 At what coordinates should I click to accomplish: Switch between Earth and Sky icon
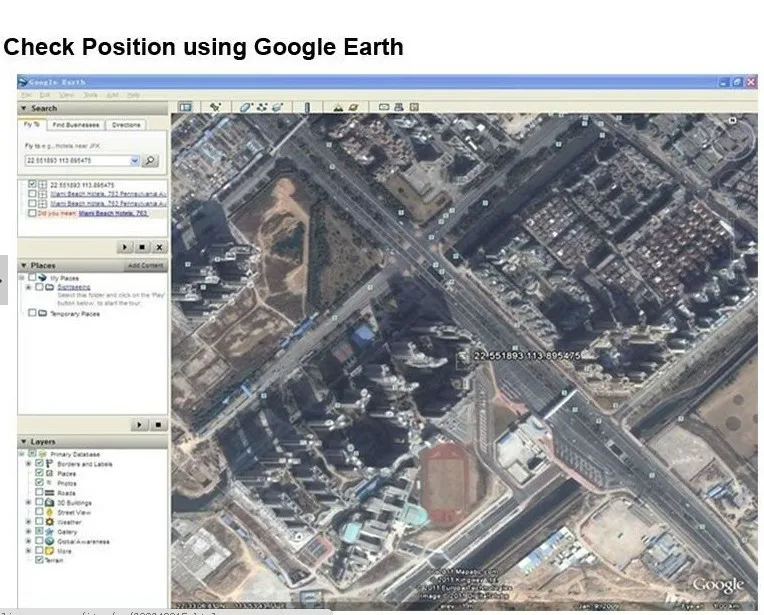(354, 107)
